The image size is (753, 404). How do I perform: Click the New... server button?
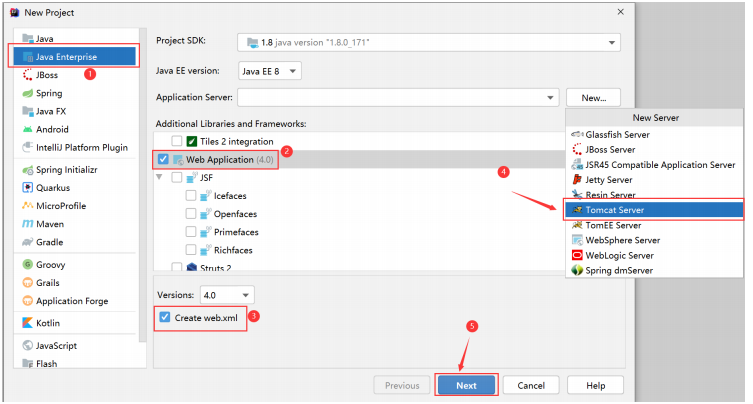click(594, 98)
